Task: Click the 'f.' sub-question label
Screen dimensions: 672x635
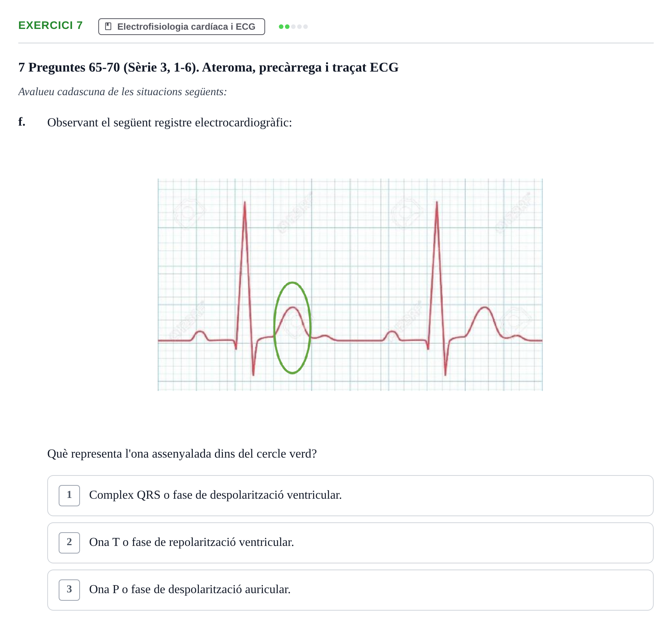Action: [22, 122]
